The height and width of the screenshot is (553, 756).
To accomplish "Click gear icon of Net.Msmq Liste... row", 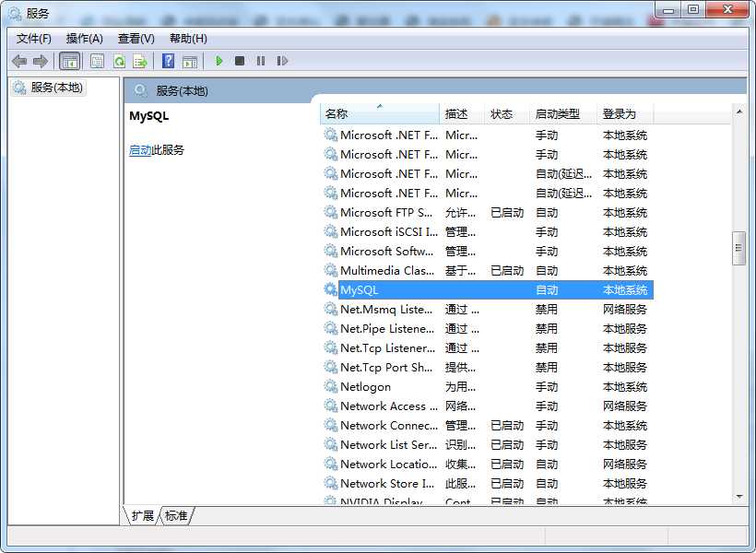I will pyautogui.click(x=330, y=309).
